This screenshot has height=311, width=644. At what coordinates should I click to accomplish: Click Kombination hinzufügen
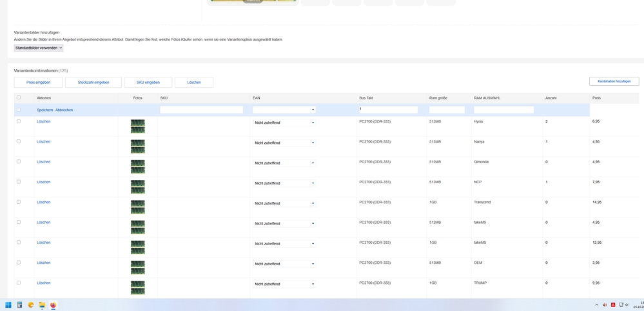[614, 81]
